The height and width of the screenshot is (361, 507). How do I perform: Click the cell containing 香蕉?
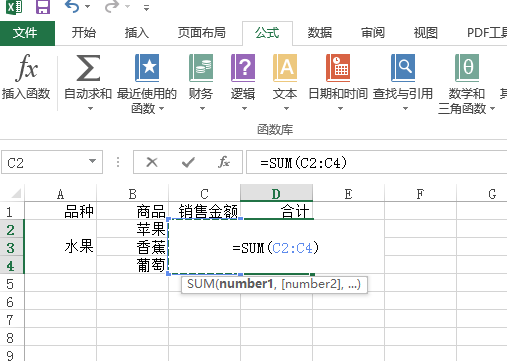133,247
